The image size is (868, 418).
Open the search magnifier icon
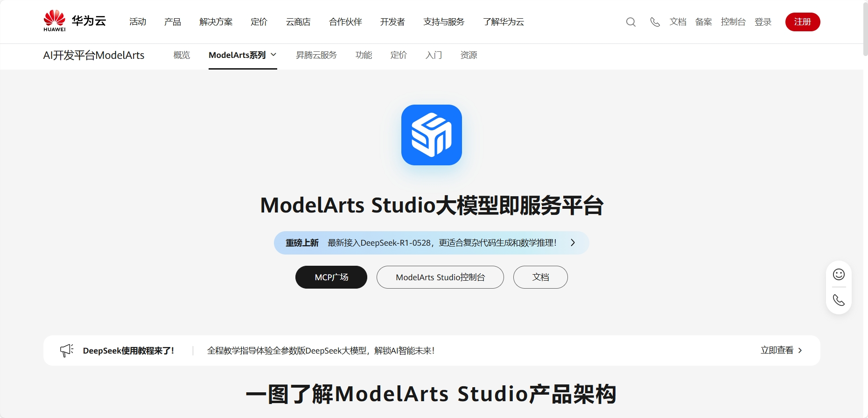(631, 22)
